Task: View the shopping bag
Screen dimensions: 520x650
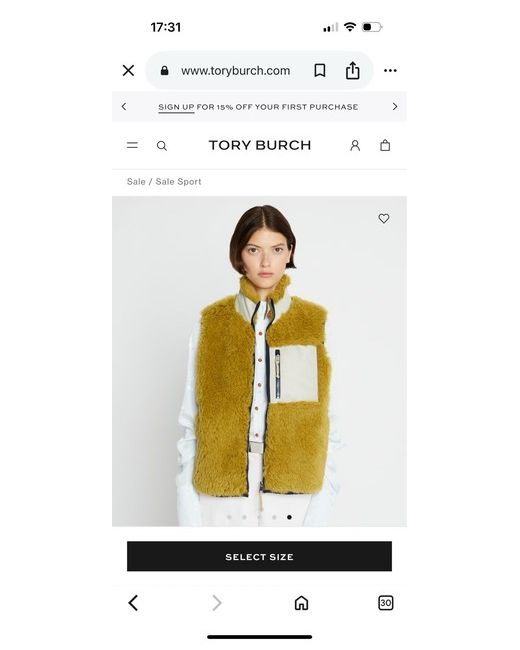Action: click(385, 145)
